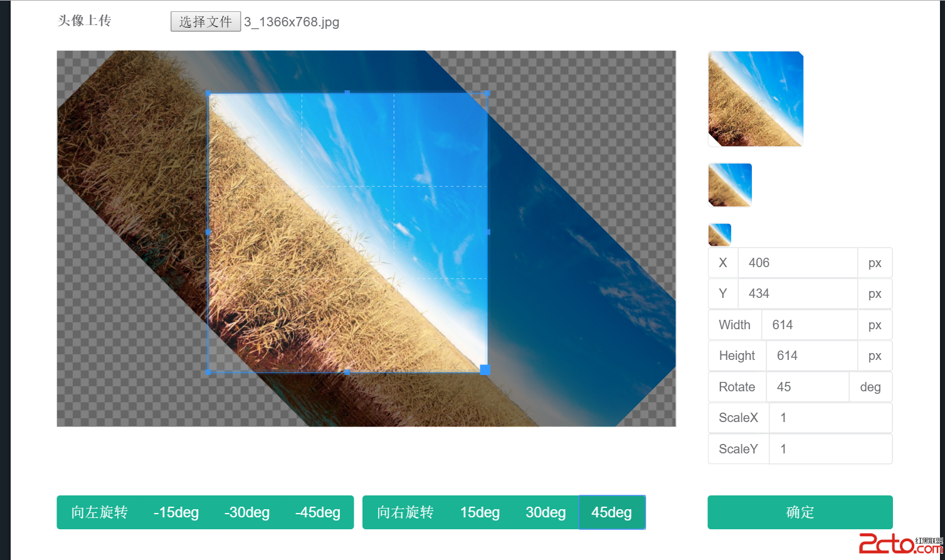
Task: Confirm the crop with the 确定 button
Action: [x=800, y=512]
